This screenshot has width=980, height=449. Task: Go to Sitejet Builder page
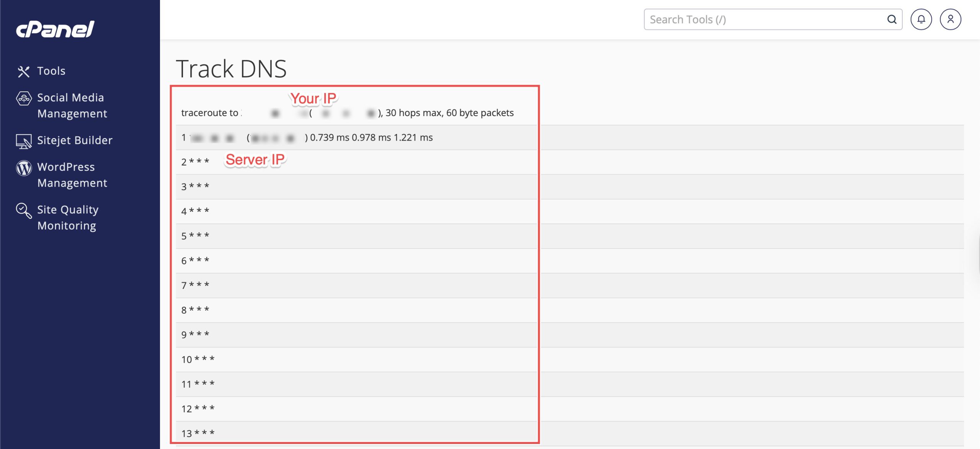(75, 140)
